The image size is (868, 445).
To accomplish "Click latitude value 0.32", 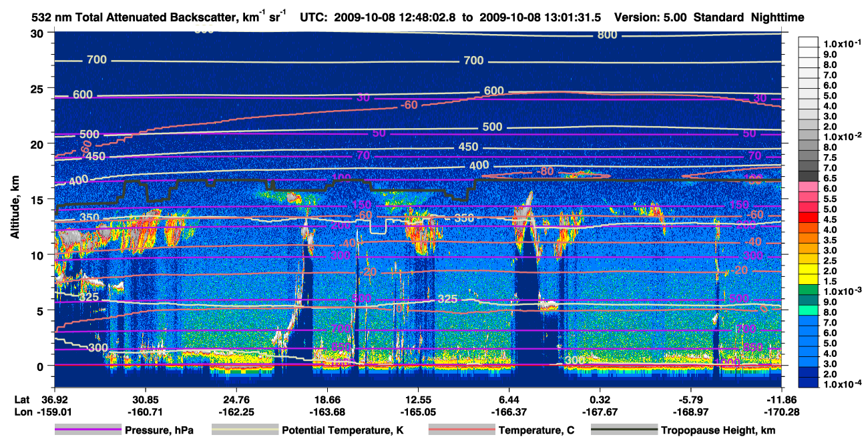I will 601,400.
